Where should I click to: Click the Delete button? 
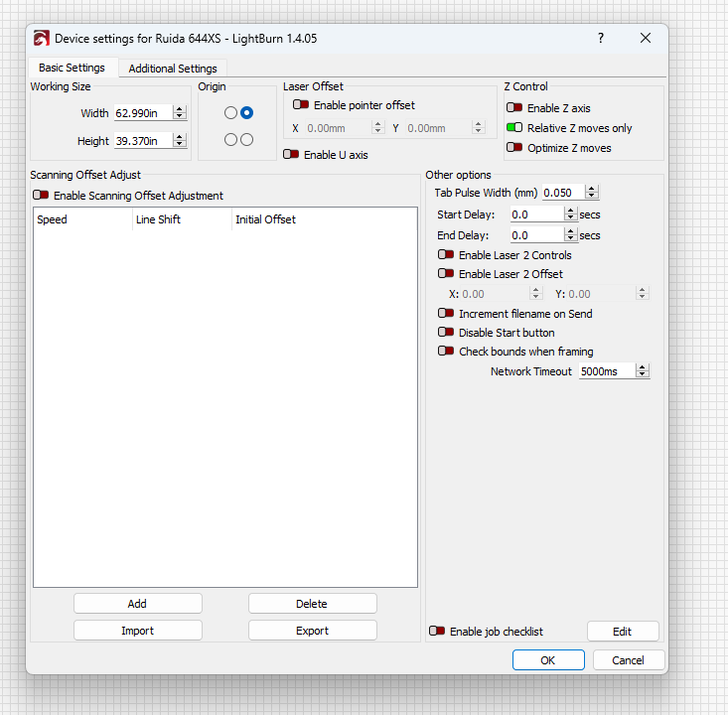tap(312, 604)
